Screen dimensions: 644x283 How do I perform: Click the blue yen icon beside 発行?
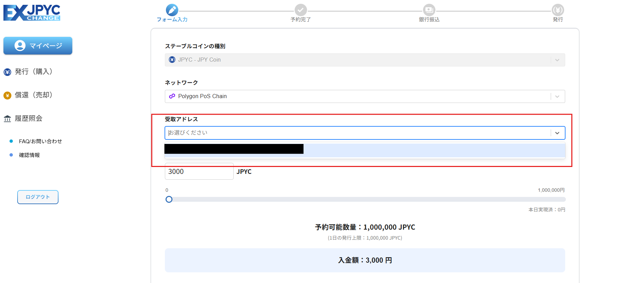(x=7, y=72)
